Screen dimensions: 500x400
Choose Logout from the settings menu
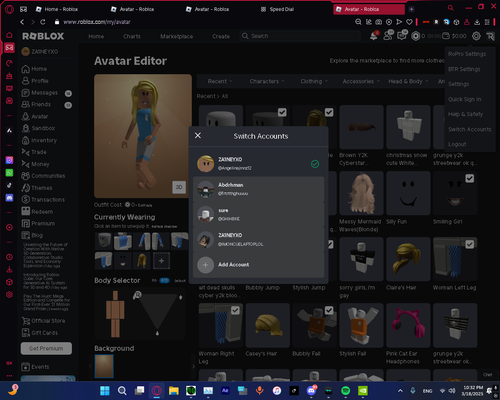tap(457, 144)
